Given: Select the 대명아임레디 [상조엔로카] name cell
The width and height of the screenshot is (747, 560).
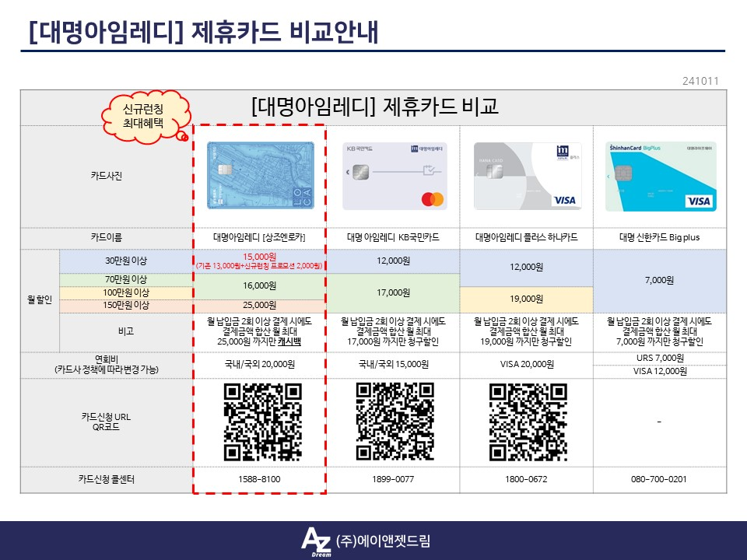Looking at the screenshot, I should pyautogui.click(x=259, y=237).
